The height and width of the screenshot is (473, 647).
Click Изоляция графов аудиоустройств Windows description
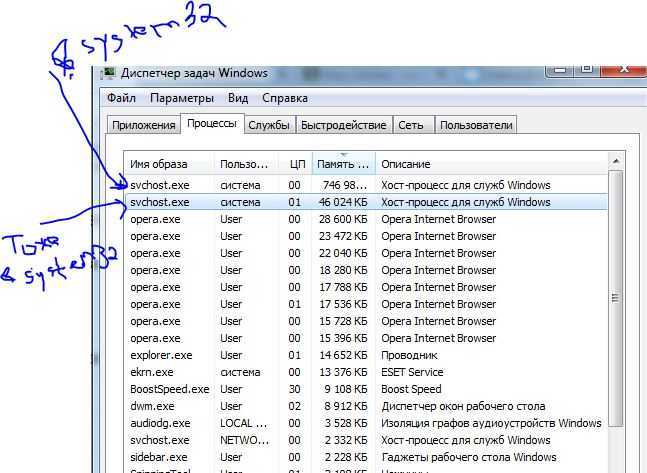tap(491, 423)
